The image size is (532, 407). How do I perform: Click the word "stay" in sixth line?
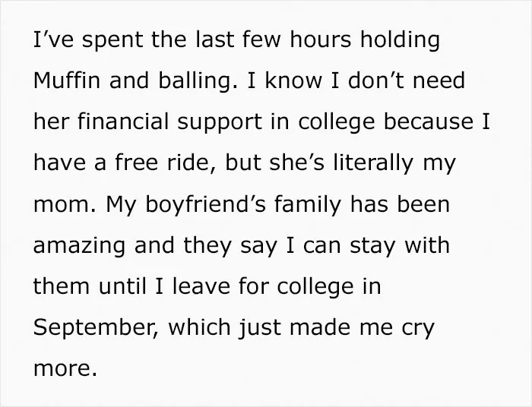[372, 247]
